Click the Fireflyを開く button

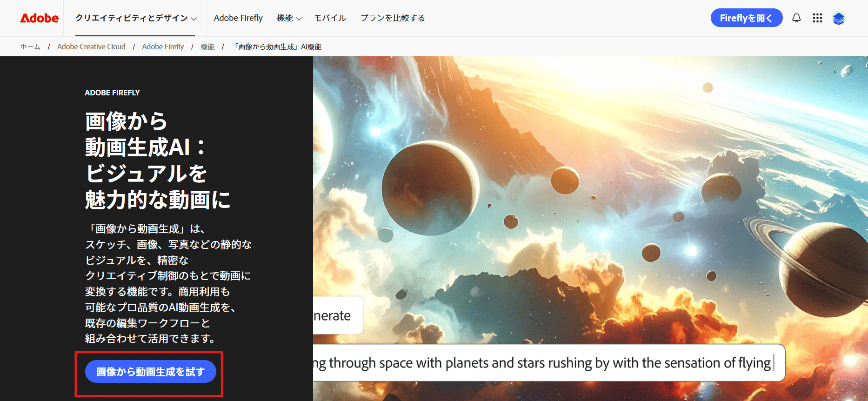coord(746,18)
